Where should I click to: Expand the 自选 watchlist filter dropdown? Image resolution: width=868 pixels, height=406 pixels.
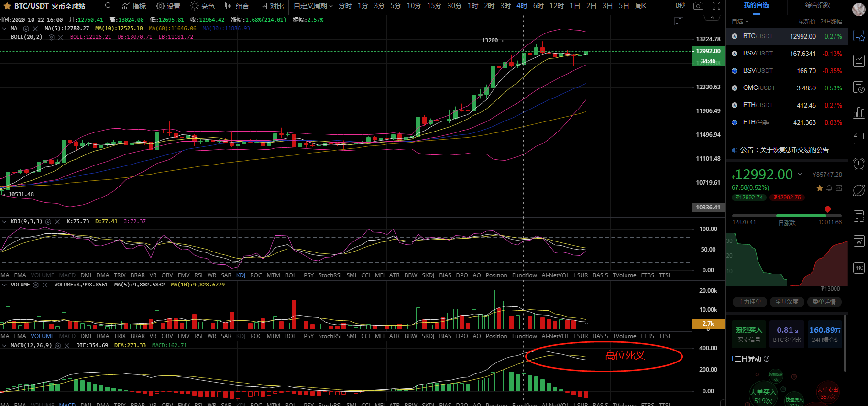coord(740,22)
